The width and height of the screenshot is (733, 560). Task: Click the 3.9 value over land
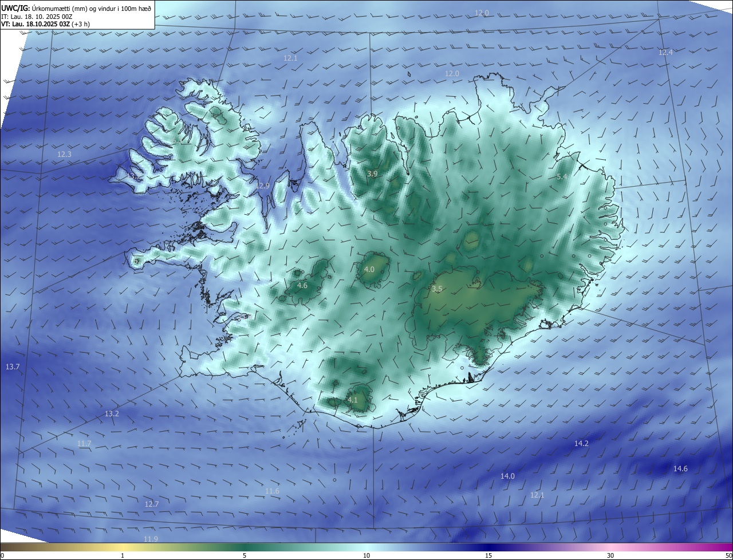pyautogui.click(x=373, y=173)
